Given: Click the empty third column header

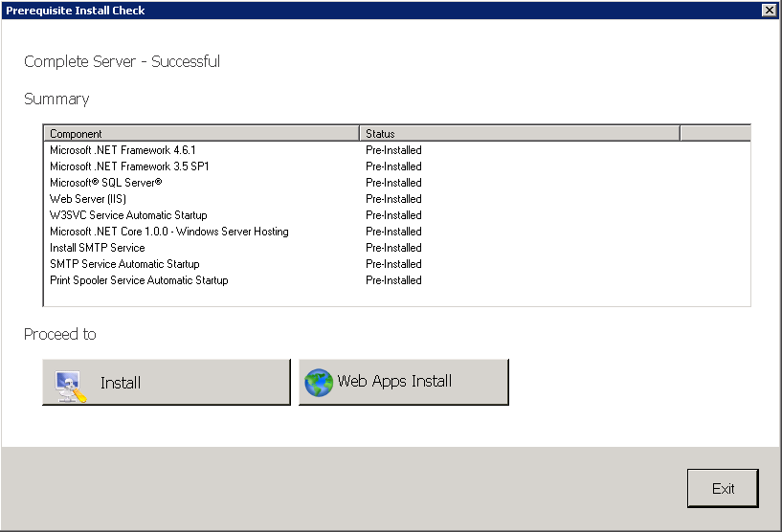Looking at the screenshot, I should click(715, 134).
